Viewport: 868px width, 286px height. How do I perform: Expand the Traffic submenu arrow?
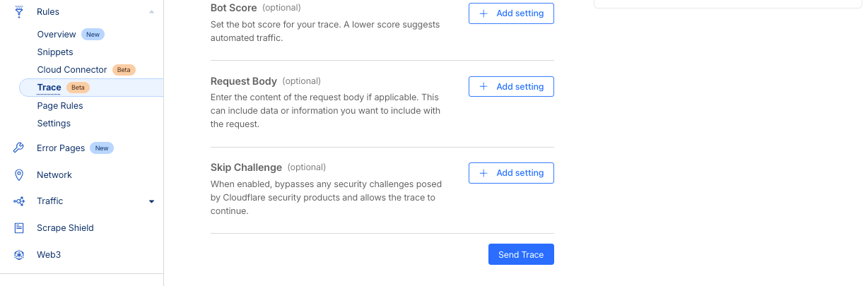tap(151, 202)
